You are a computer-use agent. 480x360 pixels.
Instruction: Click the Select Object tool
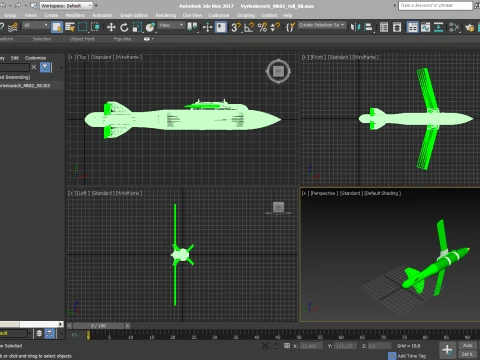coord(57,27)
